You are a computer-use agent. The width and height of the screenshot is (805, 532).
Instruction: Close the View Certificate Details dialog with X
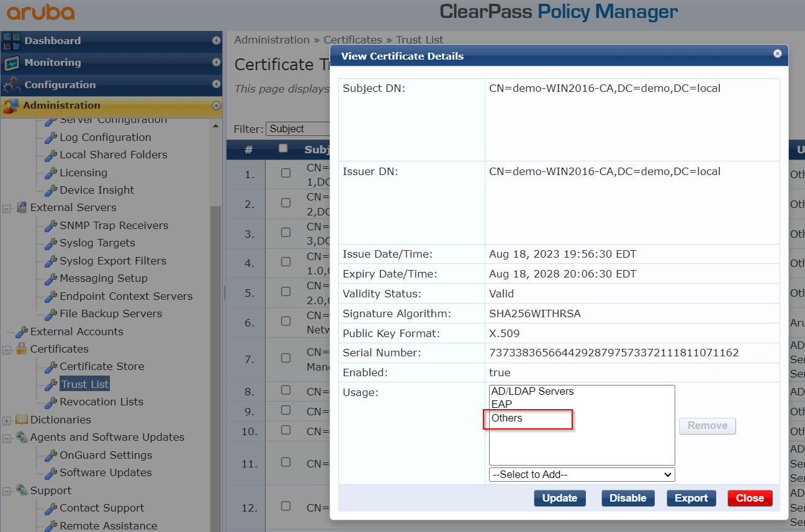[x=777, y=54]
